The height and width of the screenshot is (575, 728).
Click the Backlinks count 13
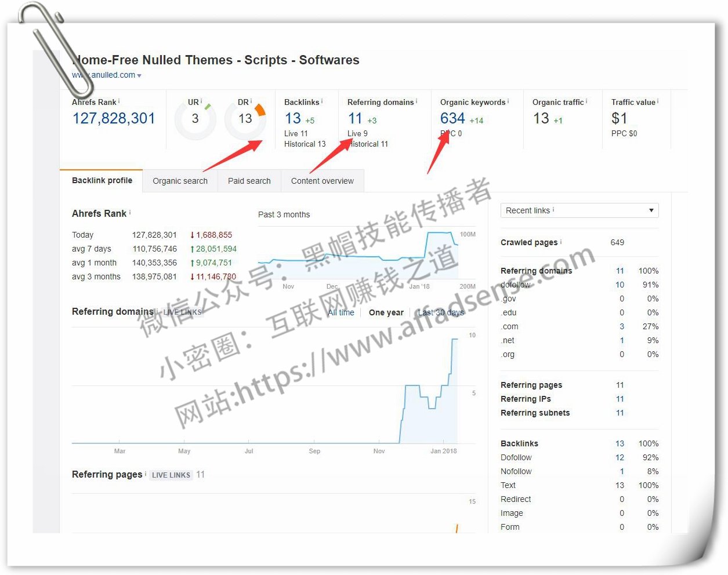point(292,118)
